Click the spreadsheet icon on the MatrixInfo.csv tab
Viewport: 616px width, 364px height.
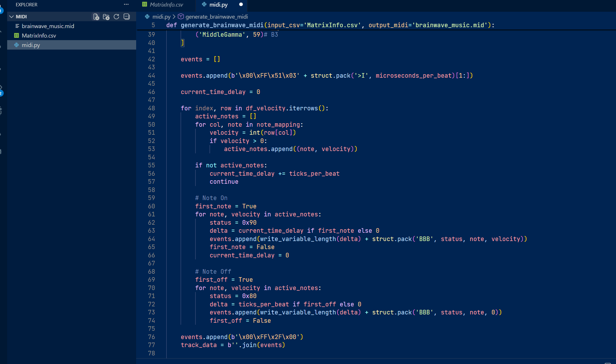tap(145, 4)
